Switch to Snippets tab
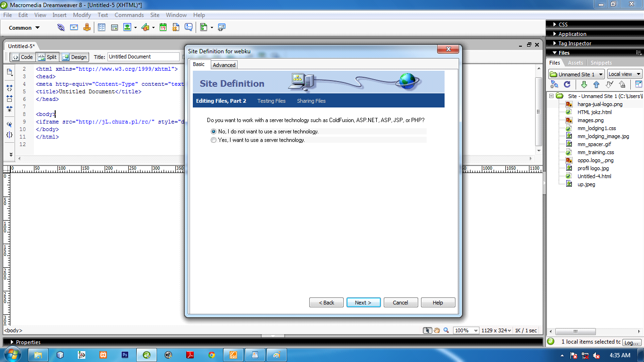The width and height of the screenshot is (644, 362). tap(601, 63)
